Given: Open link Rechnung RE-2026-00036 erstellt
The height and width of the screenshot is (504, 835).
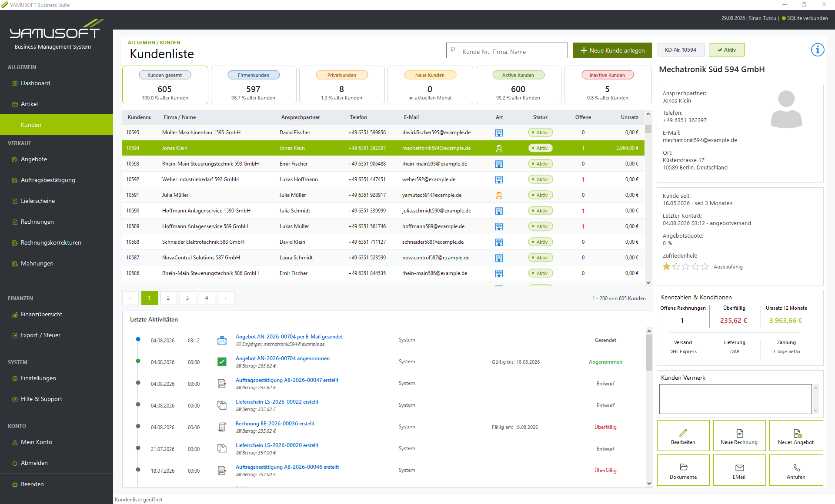Looking at the screenshot, I should (275, 424).
